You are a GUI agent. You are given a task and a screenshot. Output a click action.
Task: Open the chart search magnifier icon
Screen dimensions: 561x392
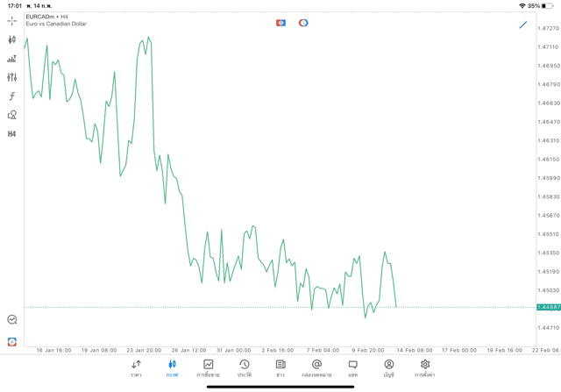12,320
